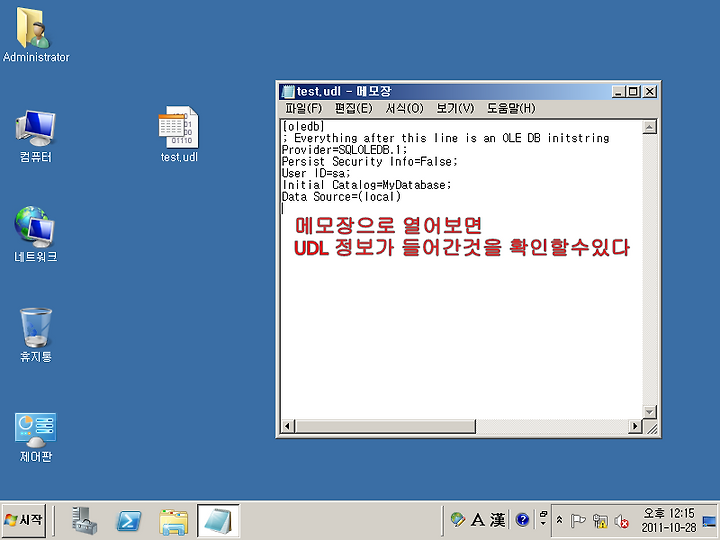The image size is (720, 540).
Task: Click the 'Everything after this line' comment
Action: (447, 138)
